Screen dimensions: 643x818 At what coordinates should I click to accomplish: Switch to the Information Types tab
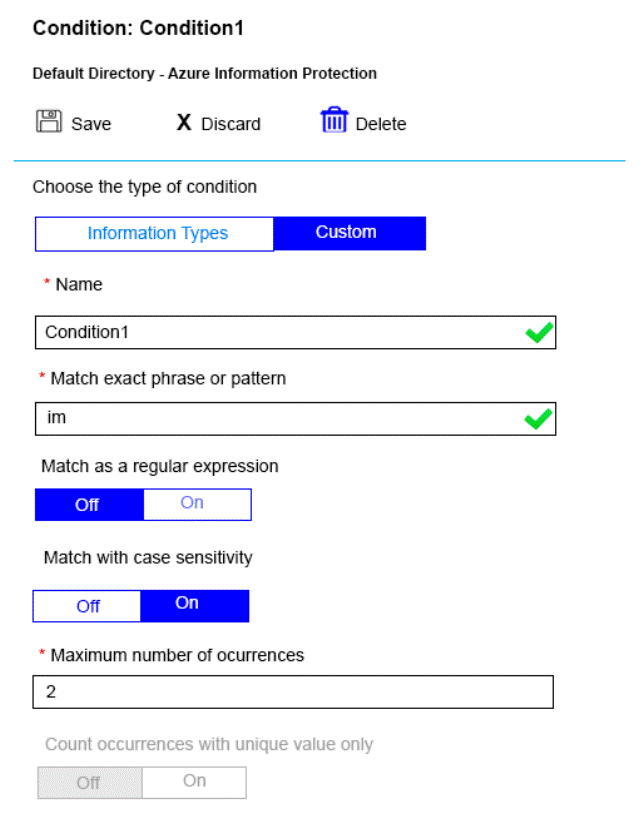[x=157, y=233]
